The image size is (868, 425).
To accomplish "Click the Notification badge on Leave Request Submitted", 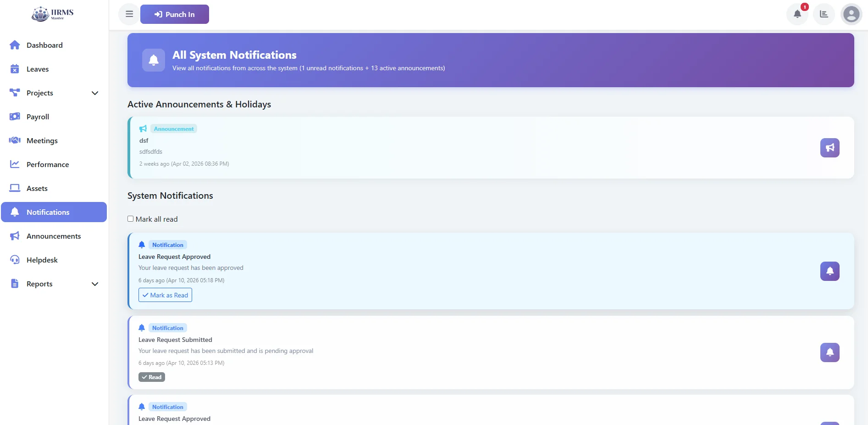I will 168,328.
